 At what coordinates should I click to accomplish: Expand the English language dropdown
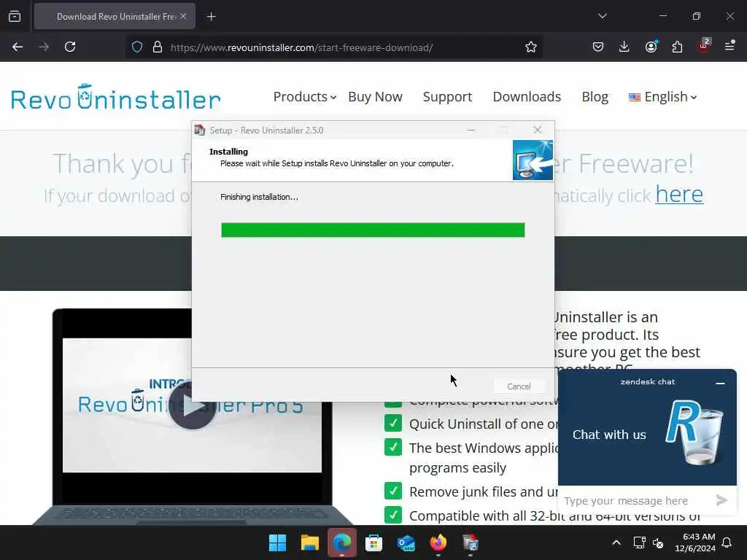663,97
